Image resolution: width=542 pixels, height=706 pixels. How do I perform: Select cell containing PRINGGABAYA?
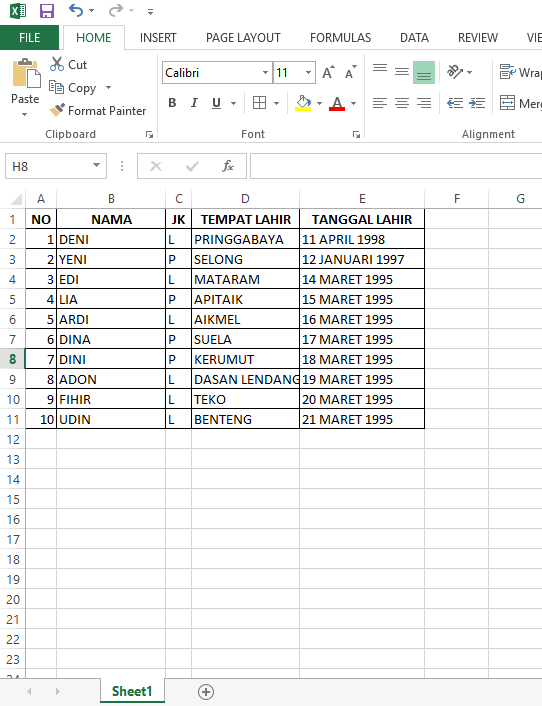click(x=245, y=239)
